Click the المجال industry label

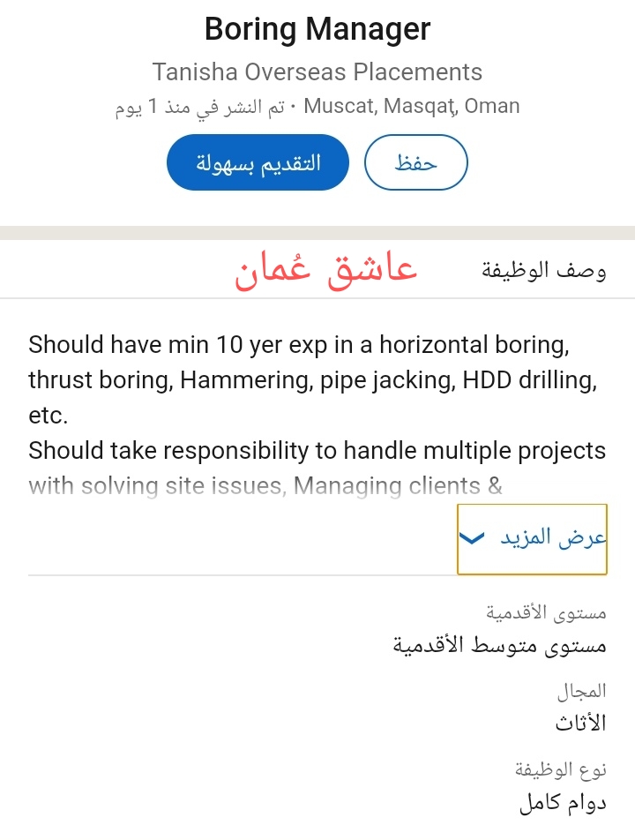point(582,691)
